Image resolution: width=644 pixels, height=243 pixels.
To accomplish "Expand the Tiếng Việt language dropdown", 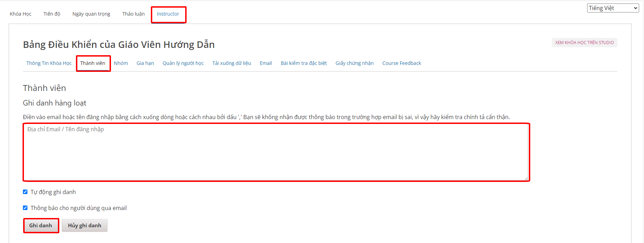I will tap(612, 8).
